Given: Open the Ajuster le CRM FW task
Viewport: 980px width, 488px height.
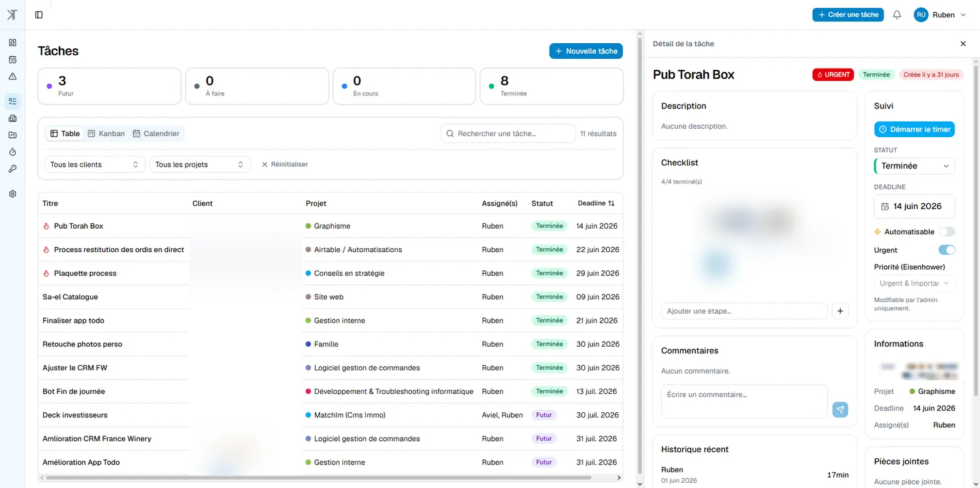Looking at the screenshot, I should pyautogui.click(x=331, y=368).
